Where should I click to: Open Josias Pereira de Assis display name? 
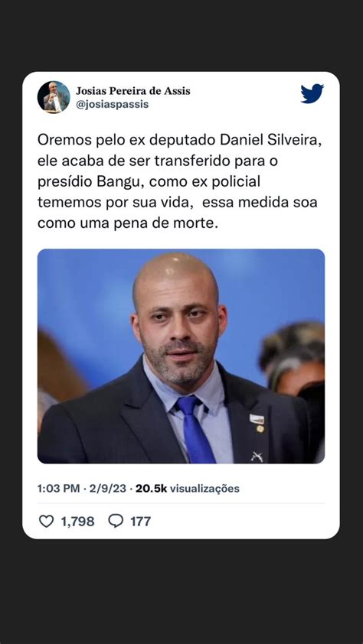pyautogui.click(x=132, y=91)
